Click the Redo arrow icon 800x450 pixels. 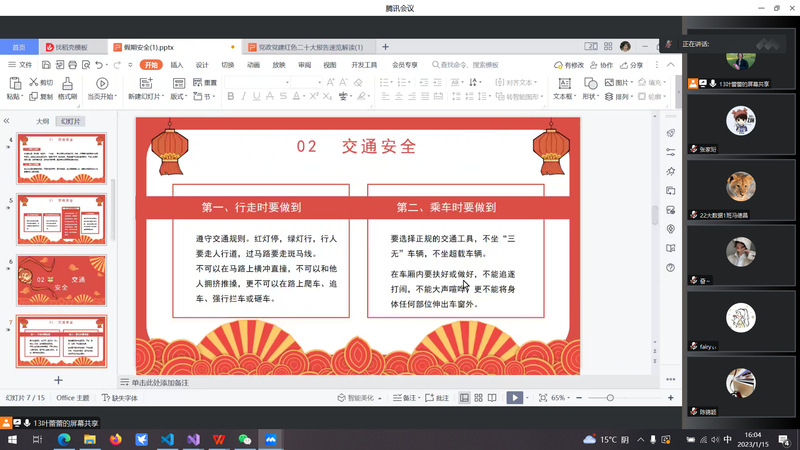(x=117, y=65)
